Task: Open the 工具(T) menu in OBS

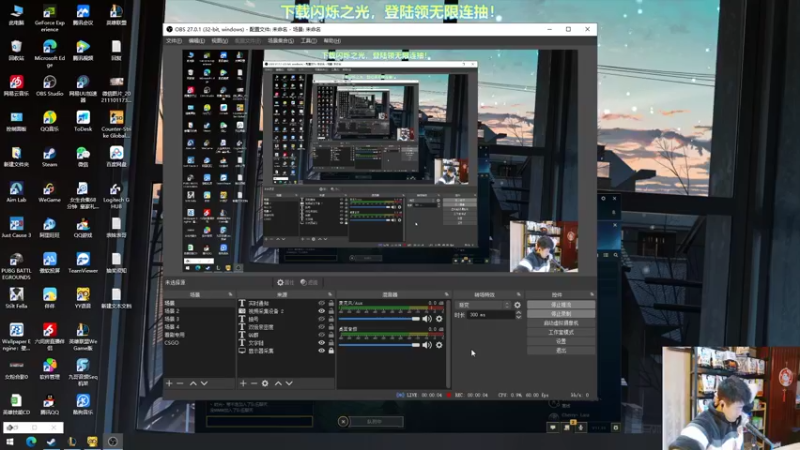Action: 308,41
